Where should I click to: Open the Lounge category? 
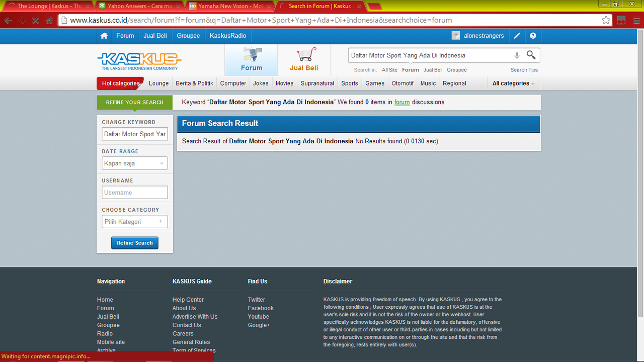pyautogui.click(x=158, y=83)
